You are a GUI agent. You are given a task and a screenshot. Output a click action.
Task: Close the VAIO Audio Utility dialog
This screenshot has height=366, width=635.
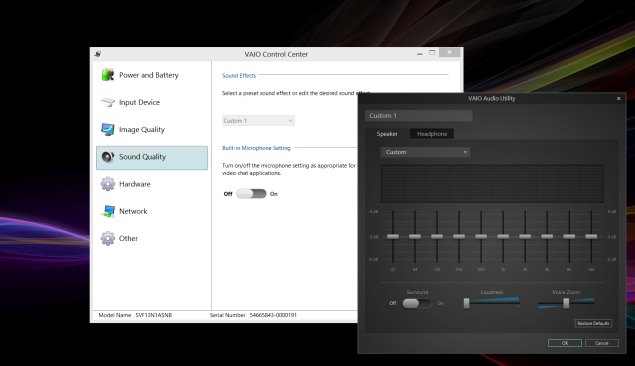[618, 98]
